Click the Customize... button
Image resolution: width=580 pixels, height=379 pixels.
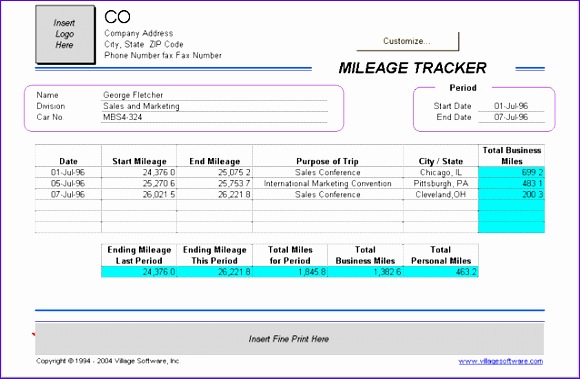pos(408,41)
